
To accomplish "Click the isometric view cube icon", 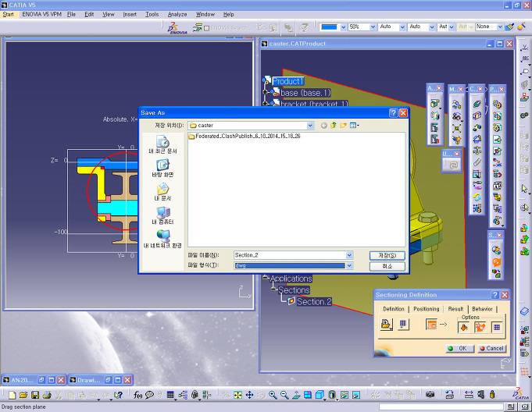I will 320,395.
